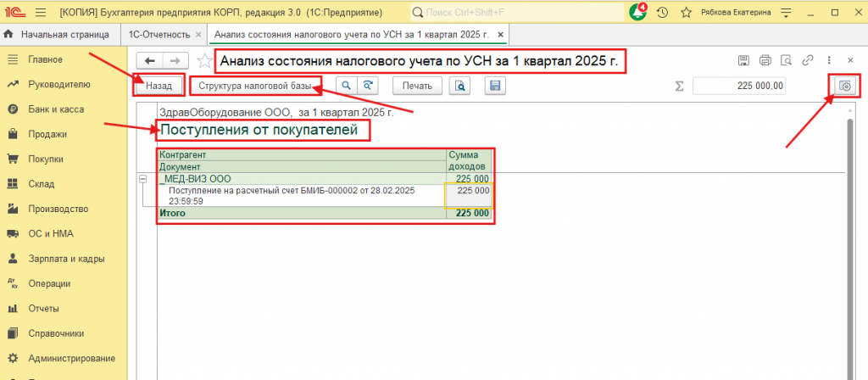Click the find next icon in toolbar
The image size is (868, 380).
(367, 86)
